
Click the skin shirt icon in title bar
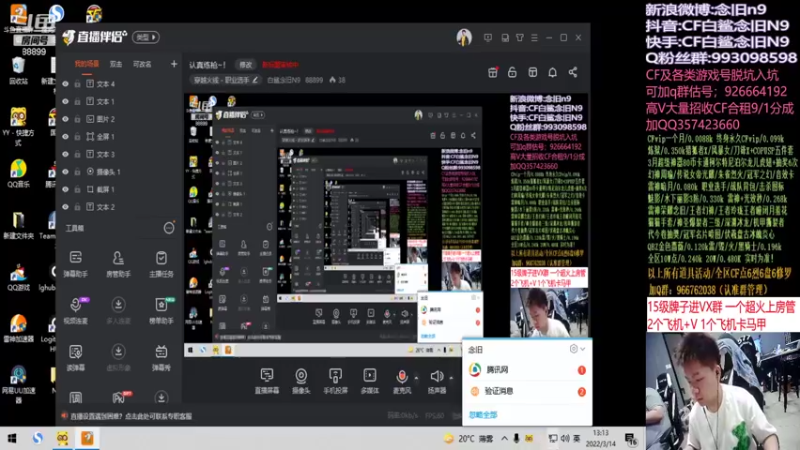pyautogui.click(x=519, y=38)
